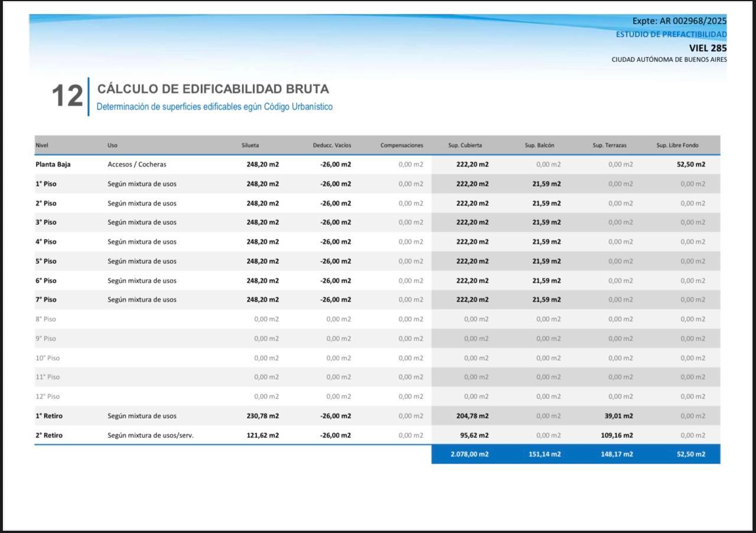This screenshot has width=756, height=533.
Task: Click the 2° Retiro Sup. Terrazas value 109,16 m2
Action: (x=617, y=436)
